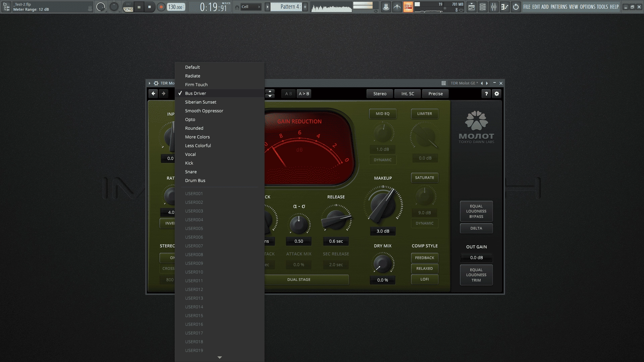This screenshot has width=644, height=362.
Task: Open the VIEW menu
Action: point(574,7)
